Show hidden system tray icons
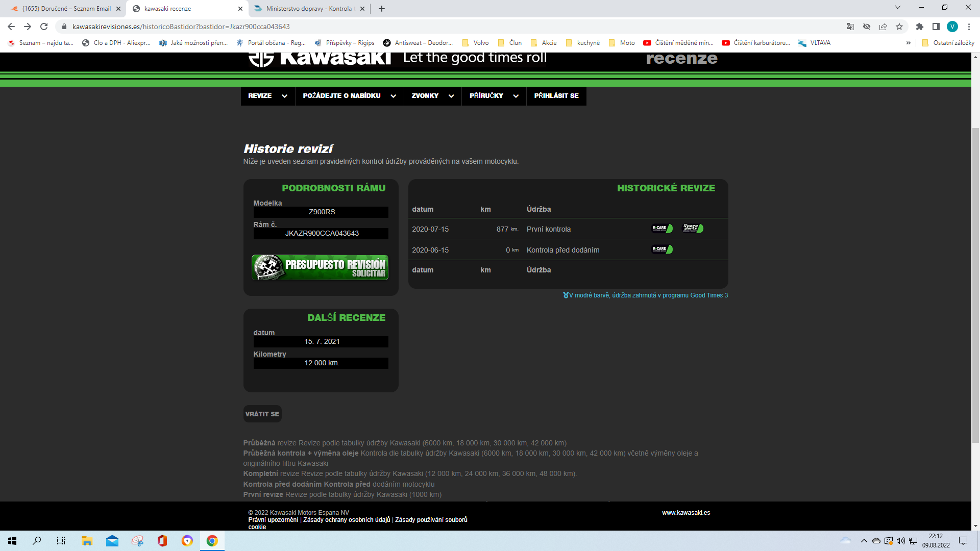The width and height of the screenshot is (980, 551). coord(864,541)
